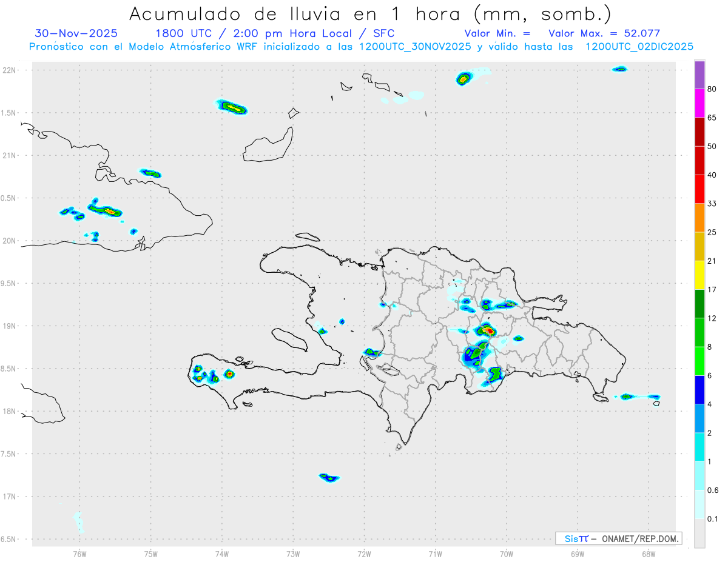Screen dimensions: 728x562
Task: Pick the magenta legend swatch between 65 and 80
Action: tap(699, 103)
